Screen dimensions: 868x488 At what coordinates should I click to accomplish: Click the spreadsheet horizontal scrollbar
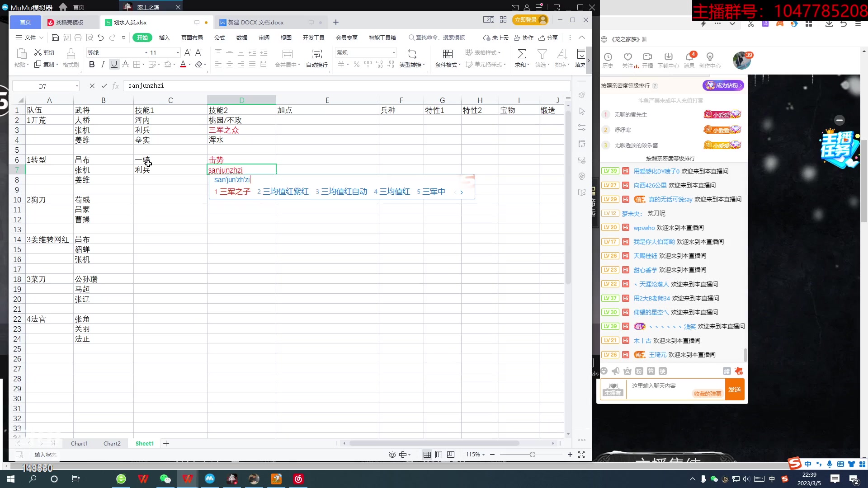434,443
